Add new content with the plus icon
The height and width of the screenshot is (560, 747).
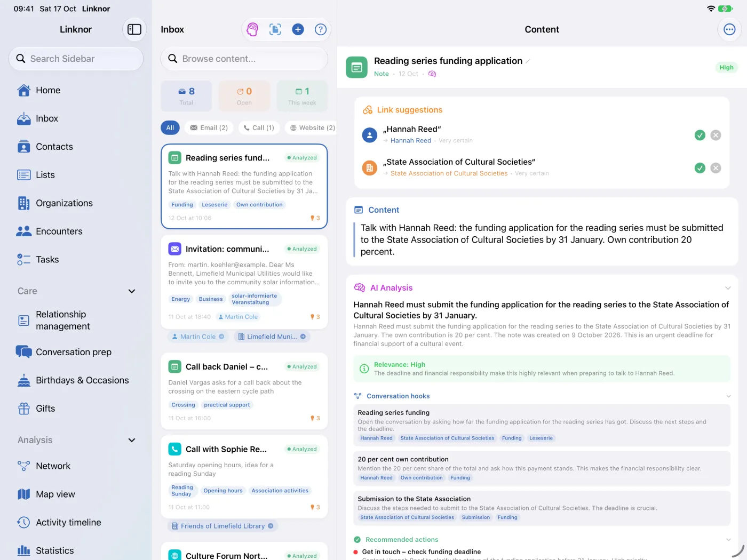(x=298, y=29)
